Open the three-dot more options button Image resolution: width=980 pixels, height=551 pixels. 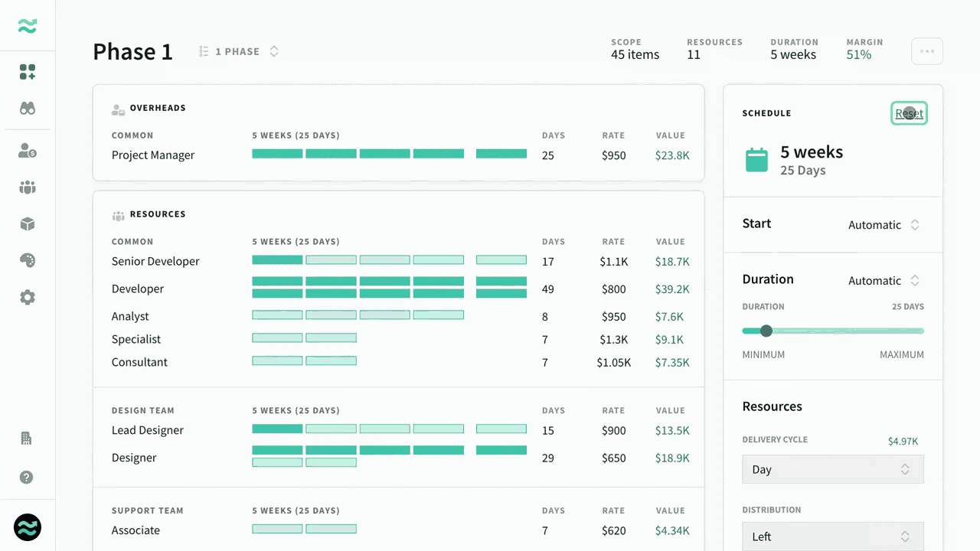point(926,51)
